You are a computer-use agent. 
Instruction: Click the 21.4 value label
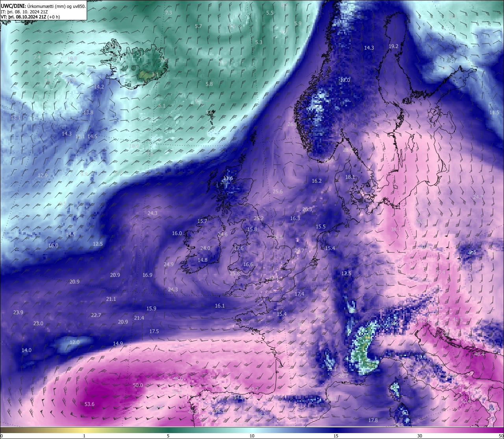[139, 318]
